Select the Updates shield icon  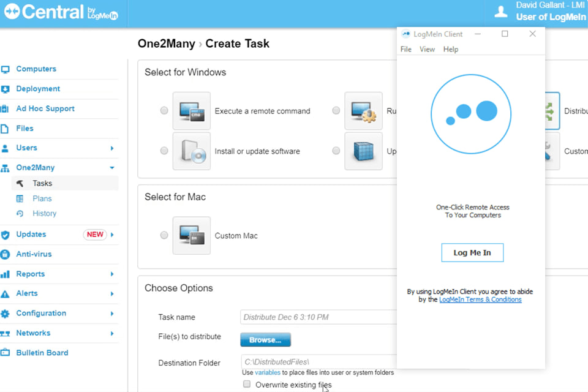(5, 235)
